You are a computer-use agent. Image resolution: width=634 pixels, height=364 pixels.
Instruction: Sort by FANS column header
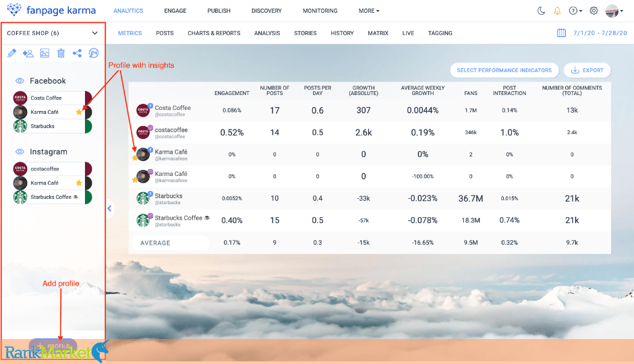tap(471, 93)
